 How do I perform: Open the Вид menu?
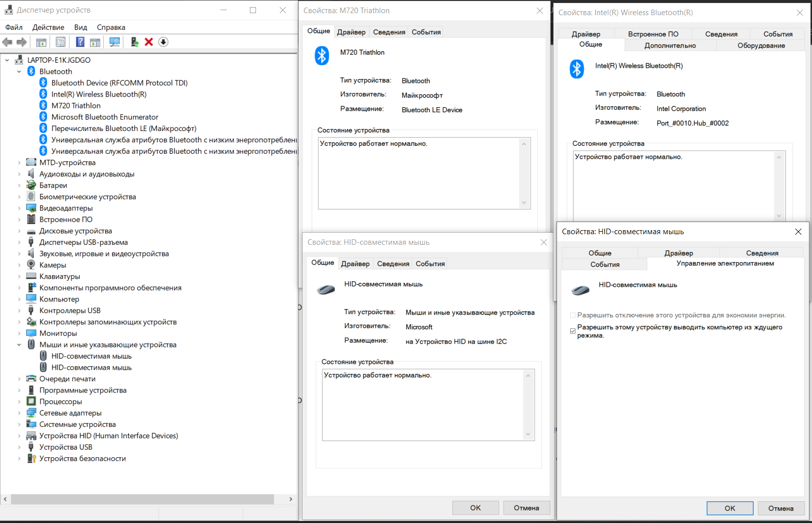click(80, 27)
